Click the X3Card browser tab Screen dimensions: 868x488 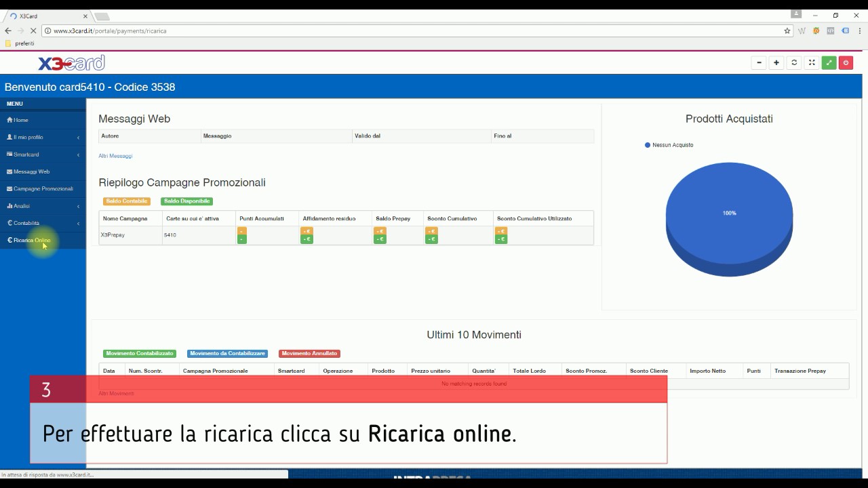pyautogui.click(x=46, y=16)
